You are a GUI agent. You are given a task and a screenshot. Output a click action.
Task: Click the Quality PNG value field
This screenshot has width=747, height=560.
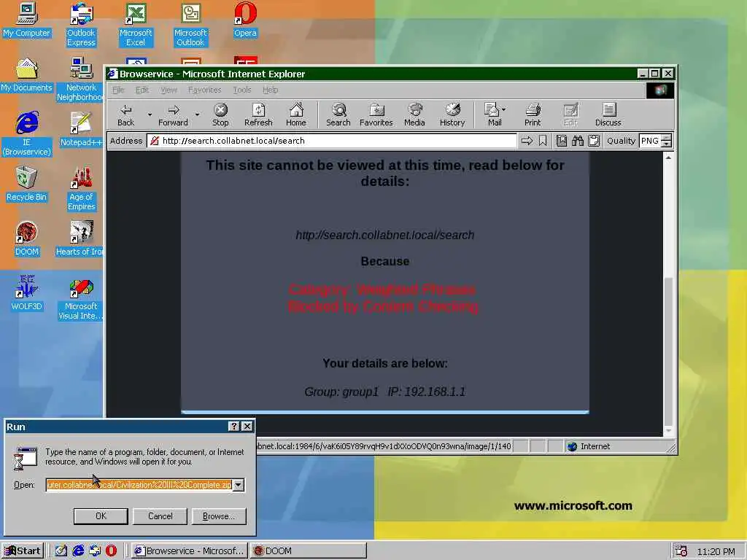pos(650,141)
